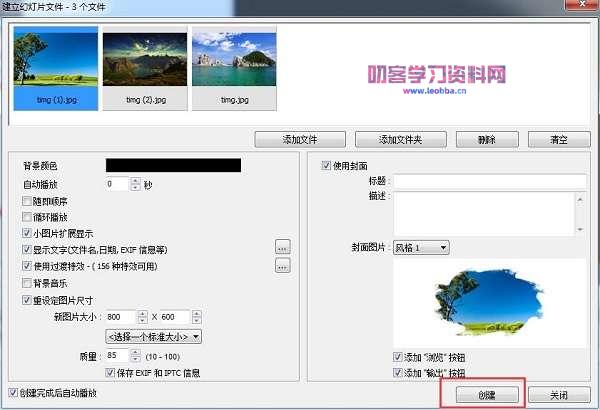600x410 pixels.
Task: Click the 添加文件 button
Action: point(300,140)
